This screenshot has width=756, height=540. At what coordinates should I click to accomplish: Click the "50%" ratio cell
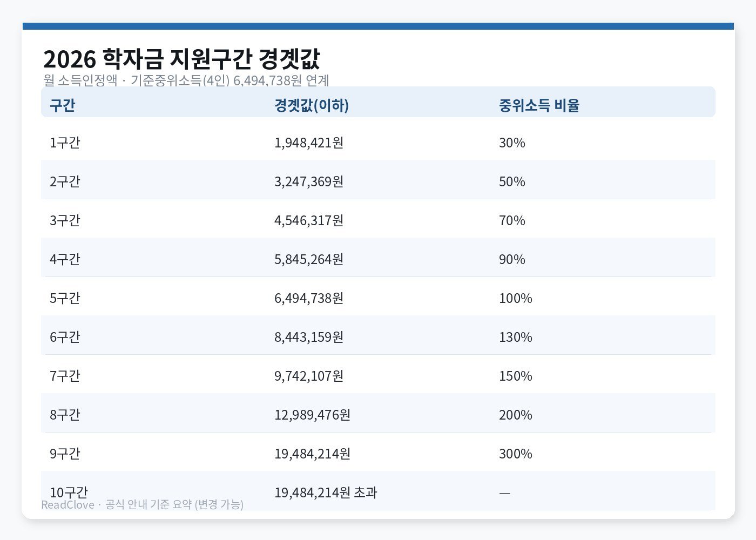pyautogui.click(x=512, y=181)
